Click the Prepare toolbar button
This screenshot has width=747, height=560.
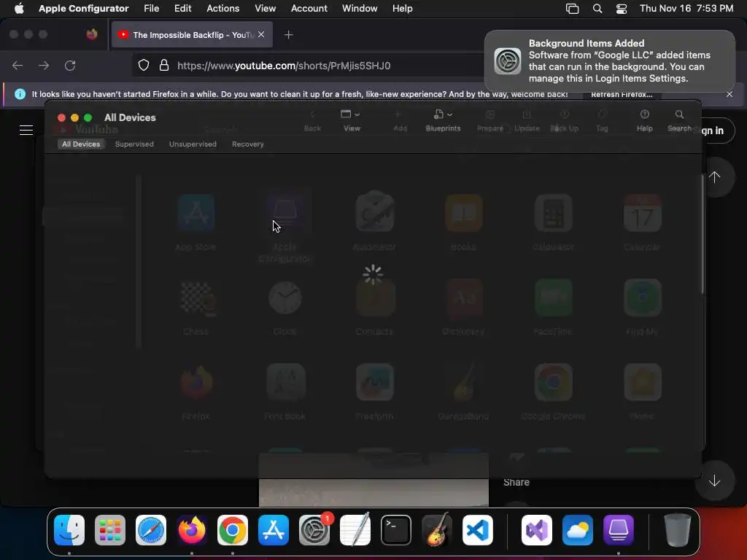(489, 120)
